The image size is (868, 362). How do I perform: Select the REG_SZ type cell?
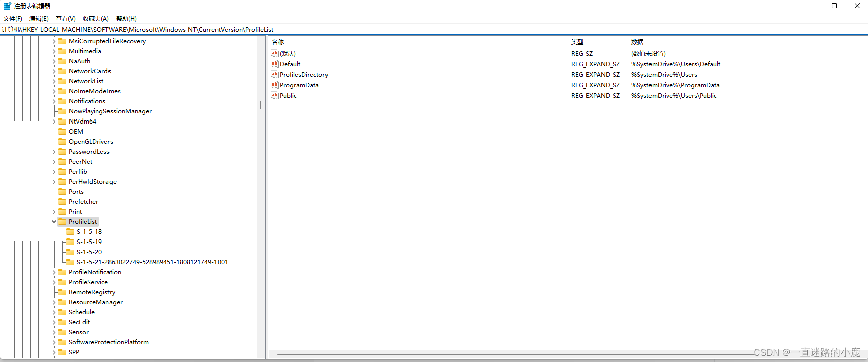(582, 53)
